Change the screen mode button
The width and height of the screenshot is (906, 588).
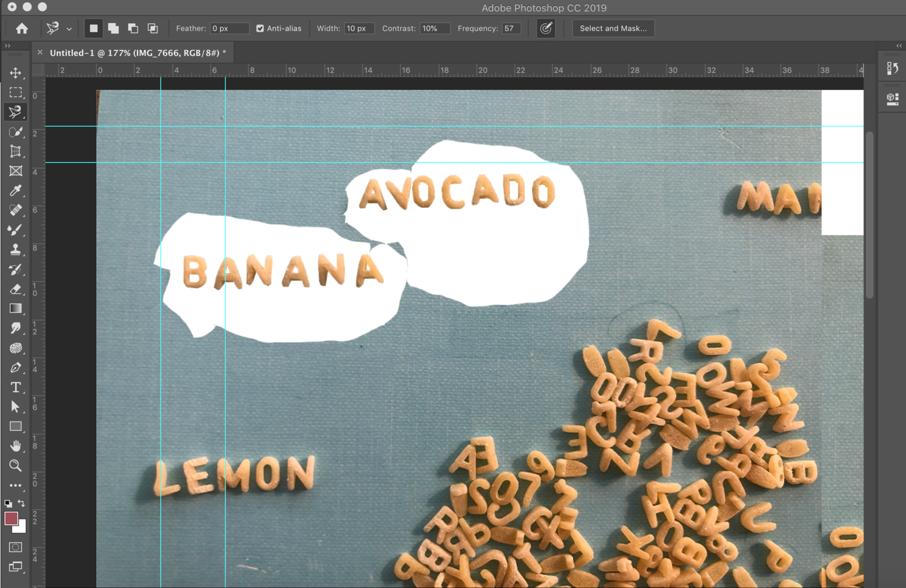pos(16,567)
